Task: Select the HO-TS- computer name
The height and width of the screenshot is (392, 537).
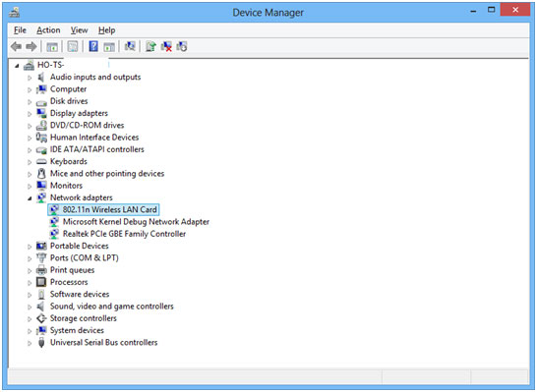Action: pyautogui.click(x=51, y=65)
